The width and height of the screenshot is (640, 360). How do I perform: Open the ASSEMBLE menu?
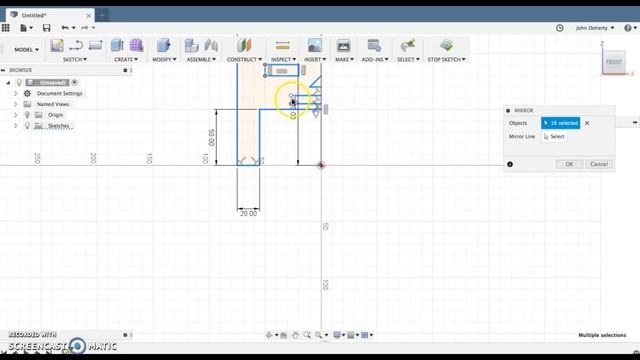click(x=201, y=60)
